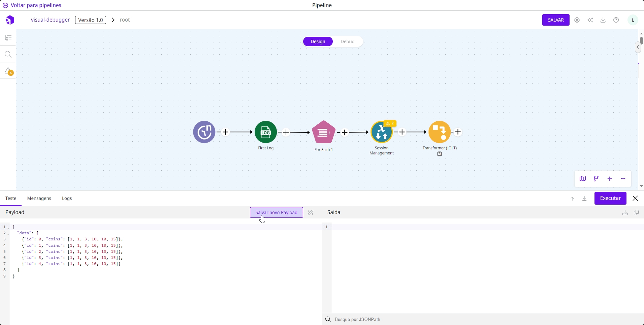Click the First Log connector node
Screen dimensions: 644x325
266,132
